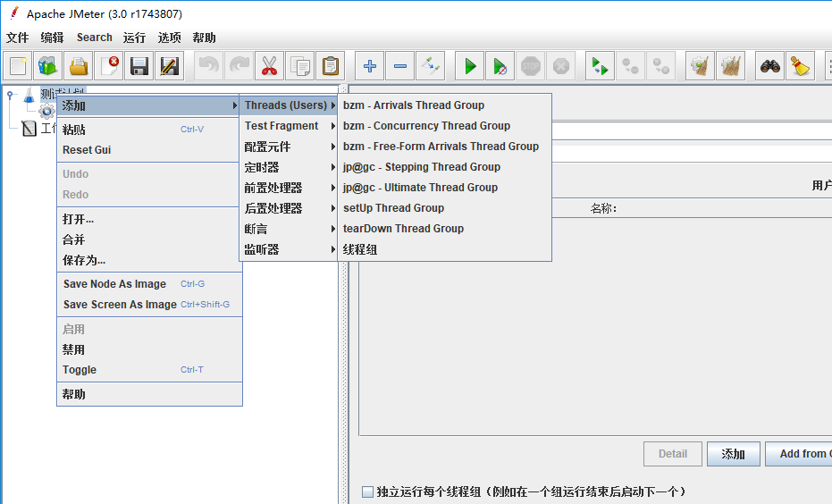832x504 pixels.
Task: Click the Toggle element icon
Action: point(431,66)
